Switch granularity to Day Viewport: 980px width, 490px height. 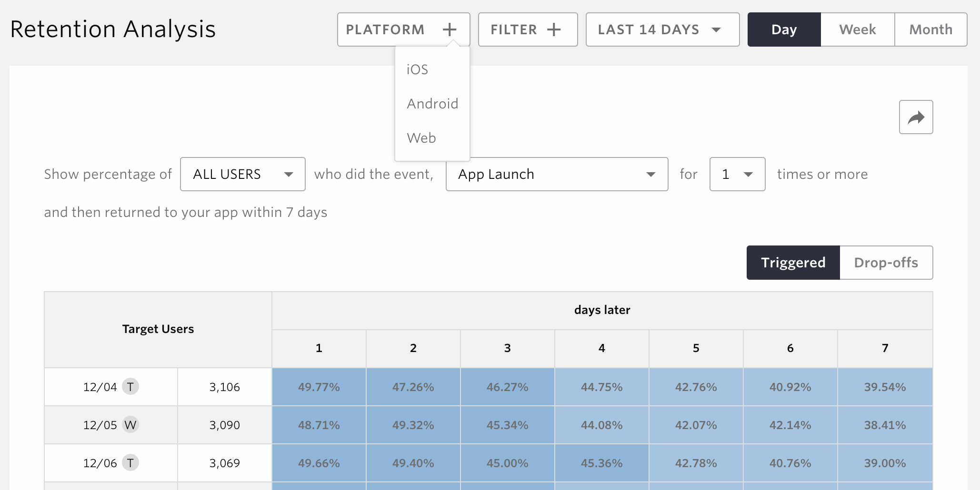784,29
